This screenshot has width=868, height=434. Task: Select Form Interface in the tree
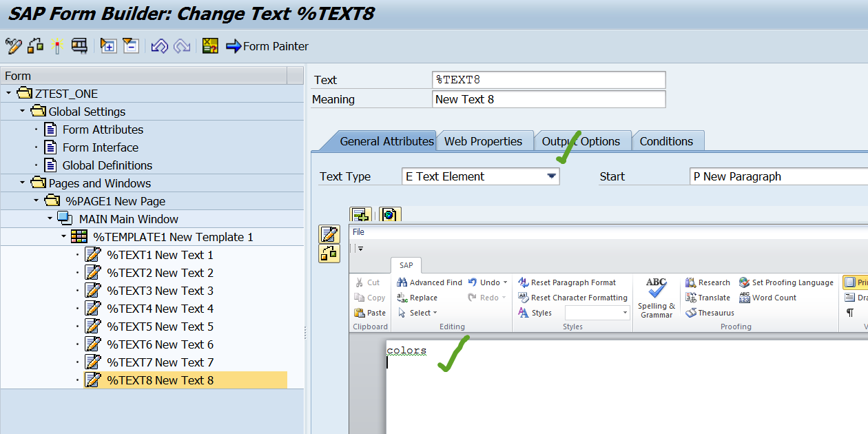(100, 147)
